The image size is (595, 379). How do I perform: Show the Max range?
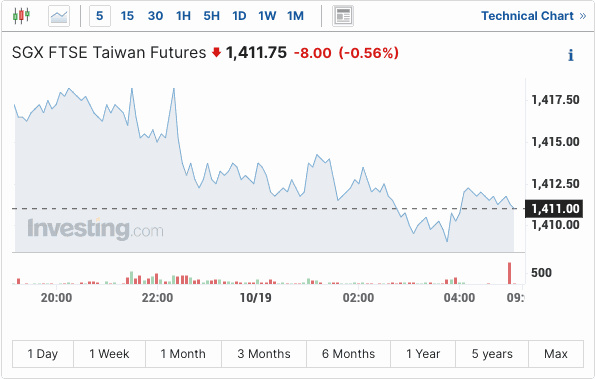point(556,354)
